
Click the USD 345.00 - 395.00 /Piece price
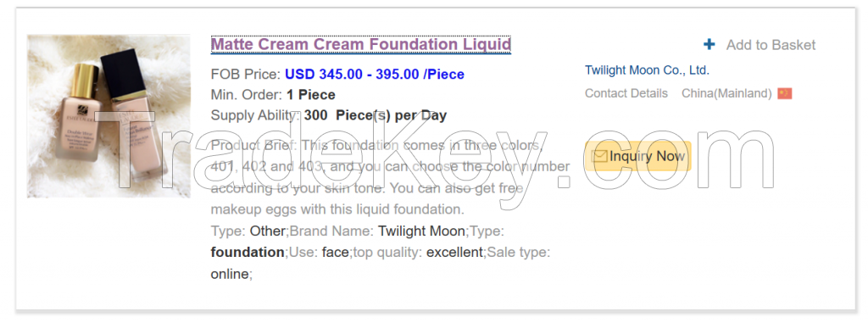pos(375,75)
